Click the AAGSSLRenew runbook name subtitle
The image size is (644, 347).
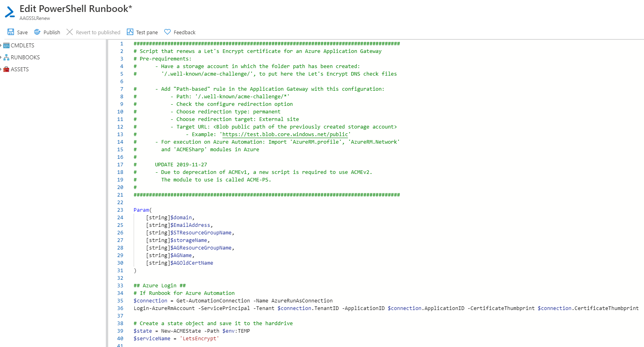coord(35,18)
